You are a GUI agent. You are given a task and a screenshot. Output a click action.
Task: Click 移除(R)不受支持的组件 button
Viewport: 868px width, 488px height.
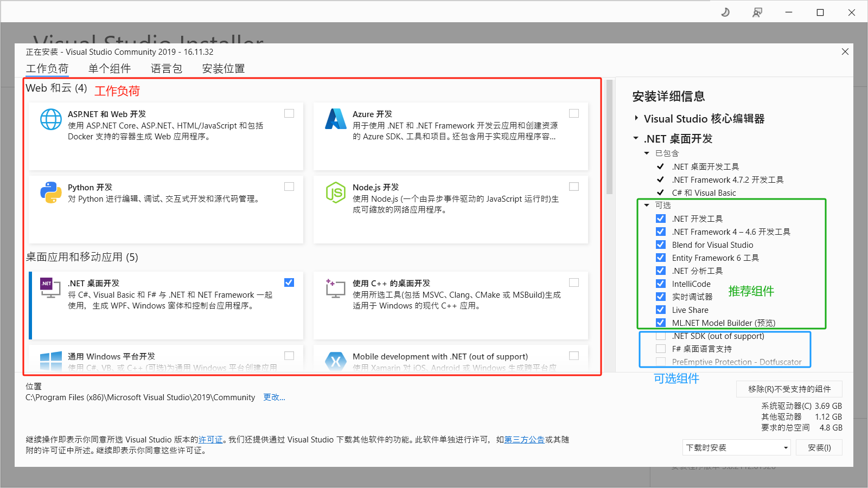[789, 389]
